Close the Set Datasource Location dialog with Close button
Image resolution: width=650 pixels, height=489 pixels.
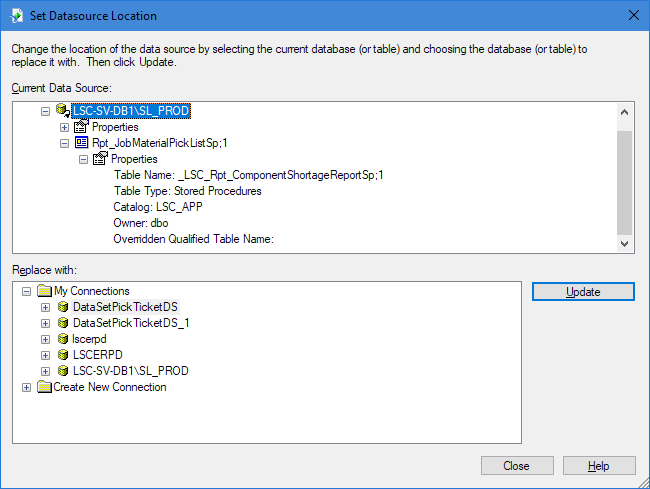[516, 466]
